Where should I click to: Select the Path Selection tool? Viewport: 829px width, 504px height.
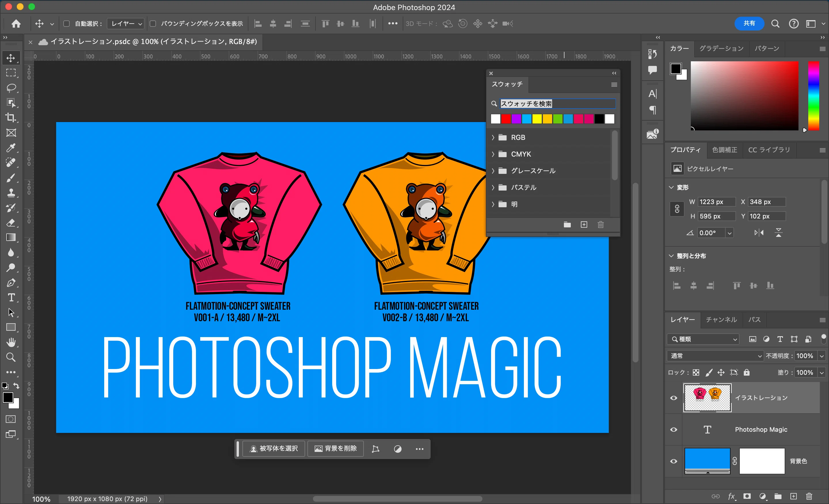(11, 313)
